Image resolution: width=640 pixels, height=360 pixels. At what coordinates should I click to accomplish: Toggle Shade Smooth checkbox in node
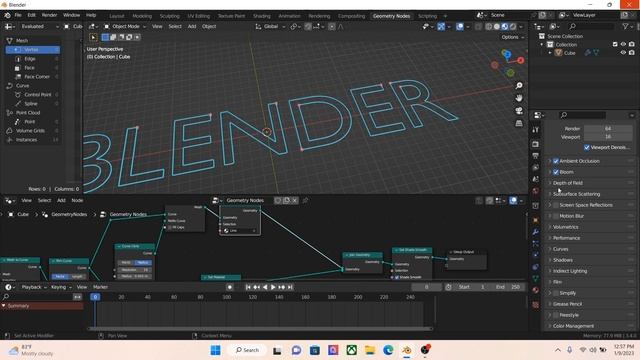(397, 277)
